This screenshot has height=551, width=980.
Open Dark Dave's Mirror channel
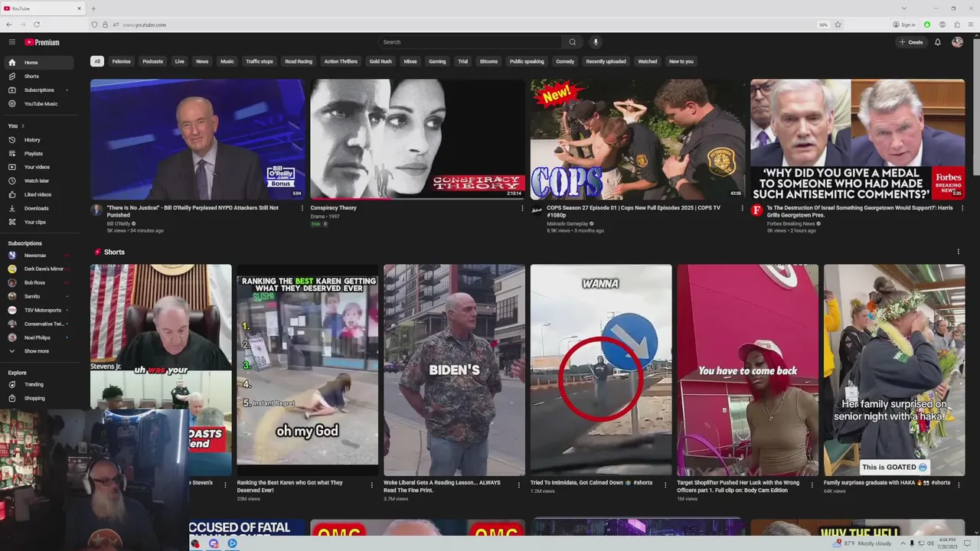coord(39,269)
